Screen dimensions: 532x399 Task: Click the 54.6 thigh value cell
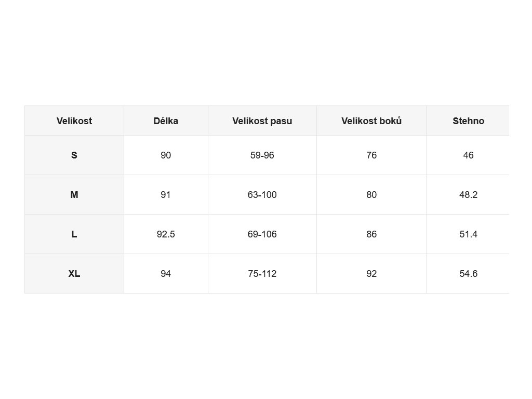point(468,273)
